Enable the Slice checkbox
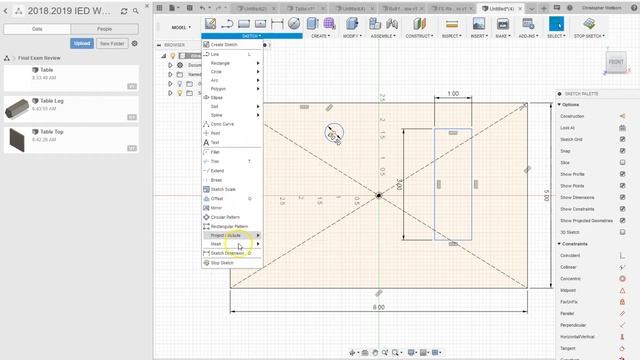 click(x=622, y=162)
